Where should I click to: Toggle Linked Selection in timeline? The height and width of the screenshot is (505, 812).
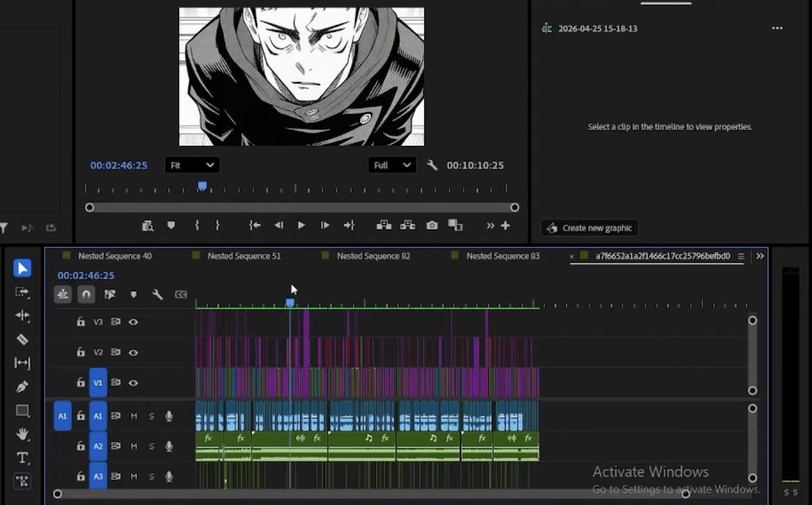110,294
